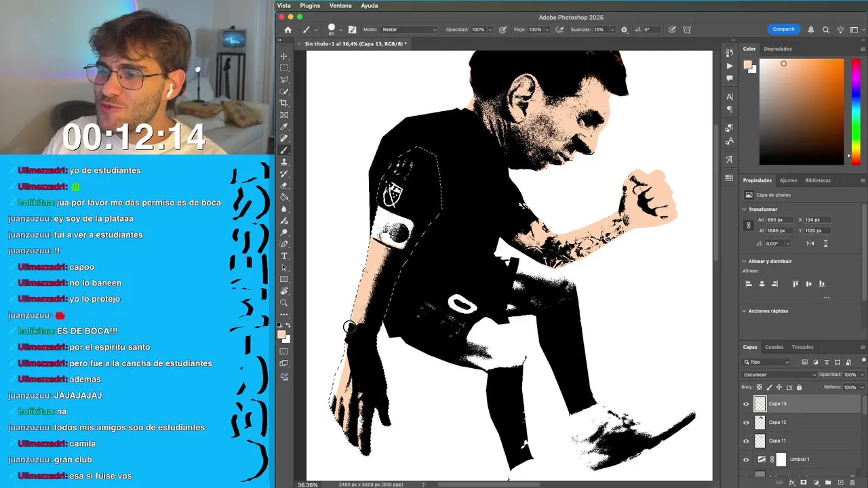Image resolution: width=868 pixels, height=488 pixels.
Task: Open Plugins menu
Action: (310, 5)
